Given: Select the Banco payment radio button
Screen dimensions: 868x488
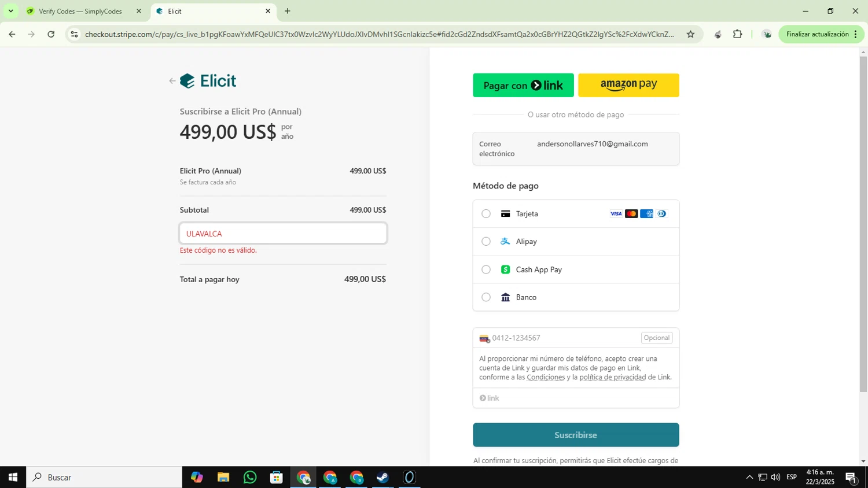Looking at the screenshot, I should [486, 297].
